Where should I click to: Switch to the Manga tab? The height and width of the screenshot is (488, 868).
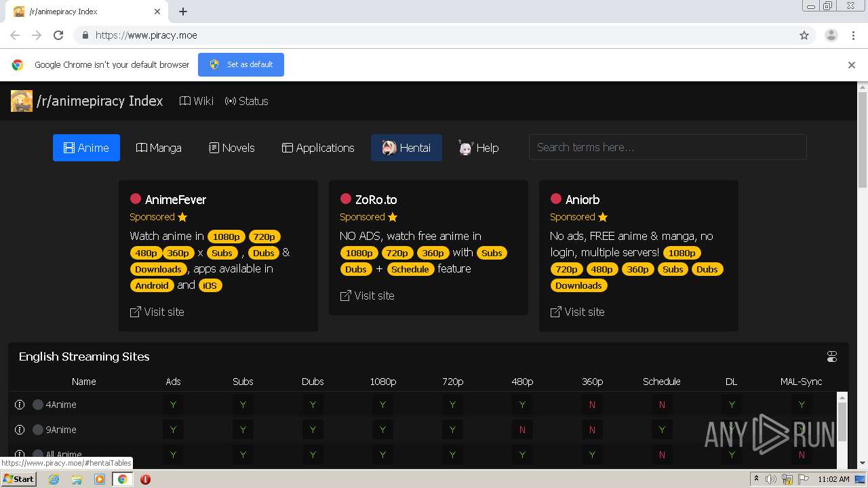tap(159, 148)
